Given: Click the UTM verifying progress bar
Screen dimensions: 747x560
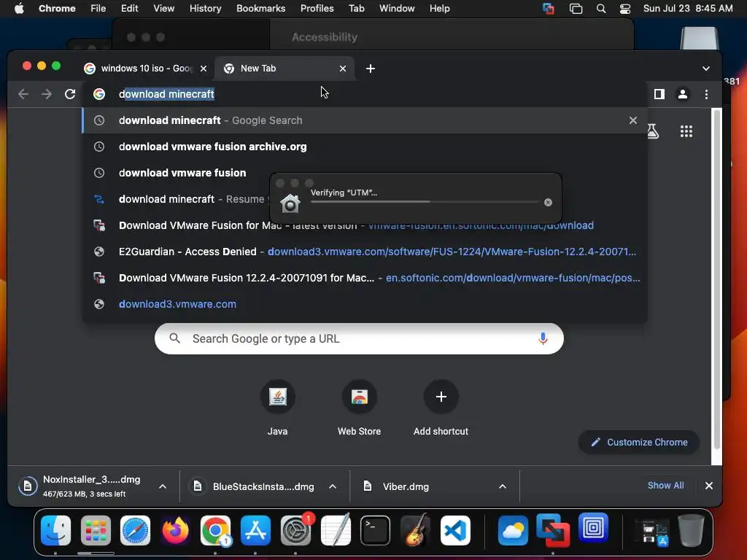Looking at the screenshot, I should point(425,202).
